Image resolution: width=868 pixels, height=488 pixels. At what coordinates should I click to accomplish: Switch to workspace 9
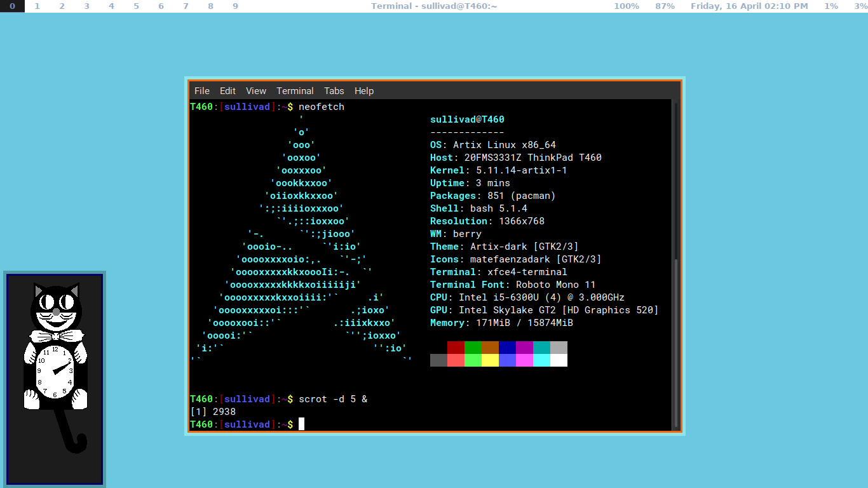point(235,6)
